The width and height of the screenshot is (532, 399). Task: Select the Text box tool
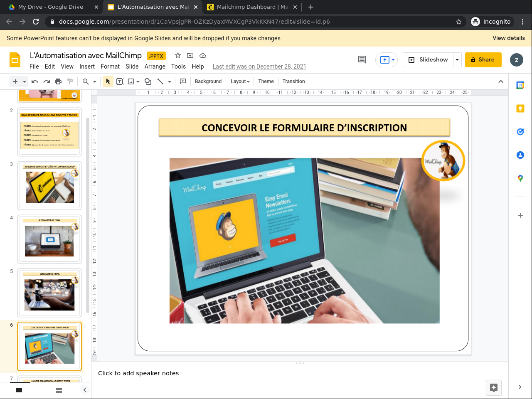coord(120,81)
